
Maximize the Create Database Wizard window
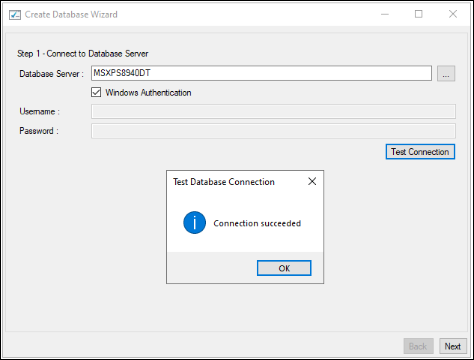(x=419, y=14)
